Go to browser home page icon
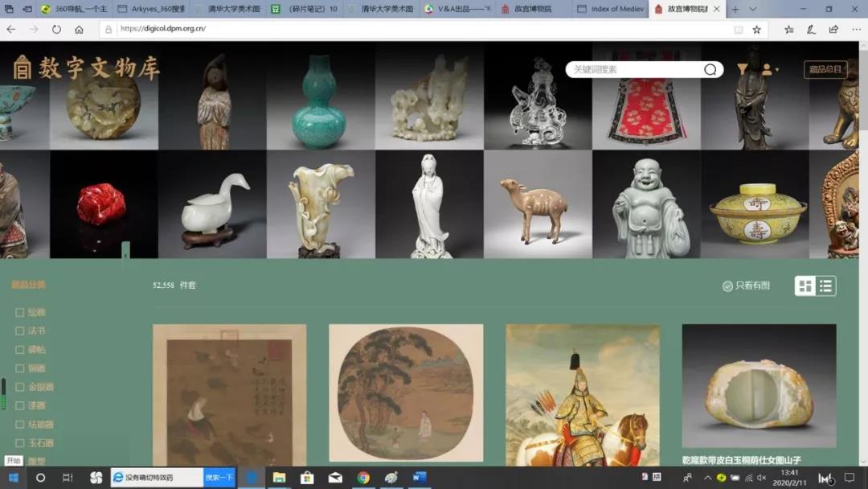The image size is (868, 489). tap(79, 29)
